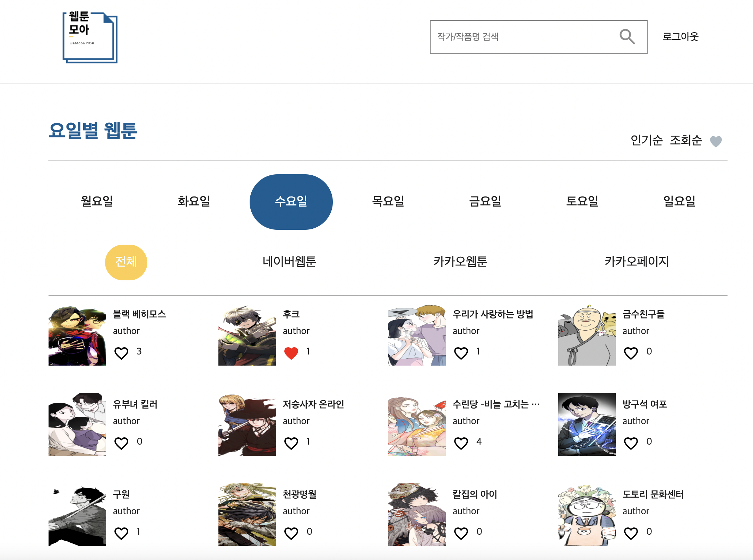This screenshot has width=753, height=560.
Task: Open 금수친구들 thumbnail
Action: (587, 335)
